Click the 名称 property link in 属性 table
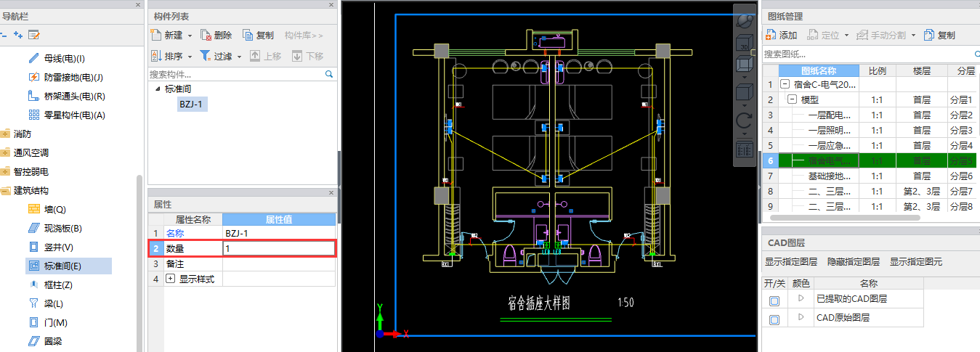The image size is (980, 352). click(175, 234)
